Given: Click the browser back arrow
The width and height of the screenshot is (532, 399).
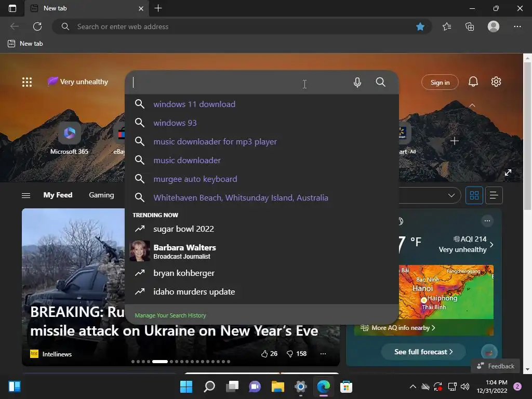Looking at the screenshot, I should tap(14, 26).
